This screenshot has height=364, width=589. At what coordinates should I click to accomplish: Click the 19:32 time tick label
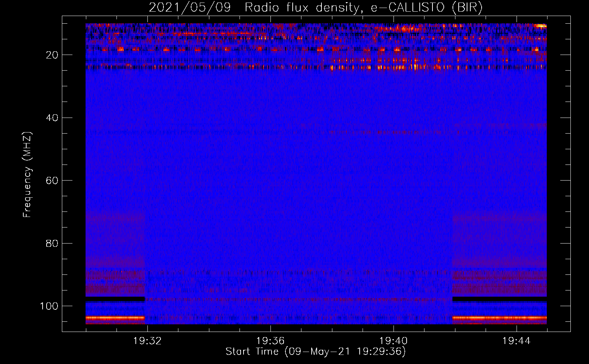(x=147, y=341)
